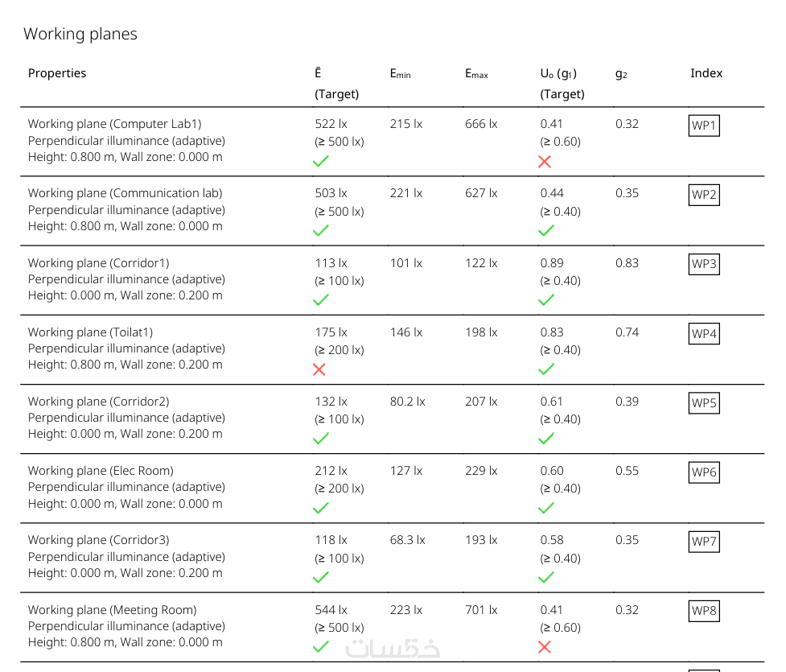Open the WP3 index box
This screenshot has width=786, height=672.
click(703, 264)
